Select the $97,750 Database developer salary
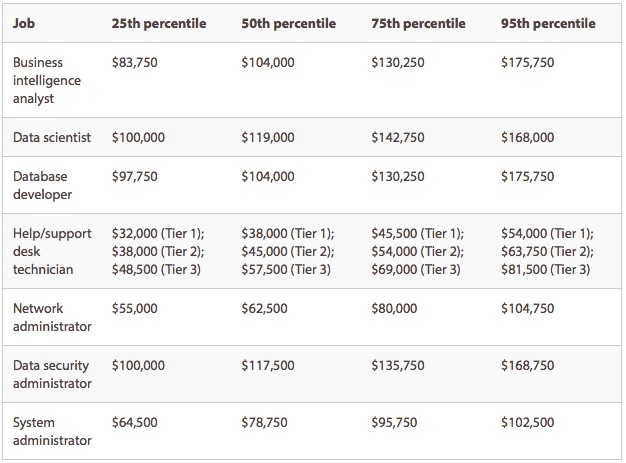 coord(135,176)
